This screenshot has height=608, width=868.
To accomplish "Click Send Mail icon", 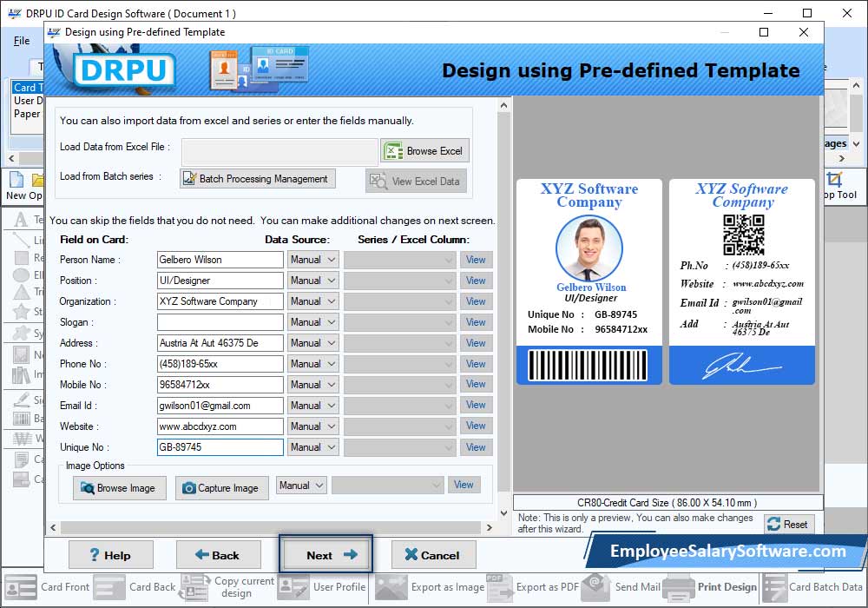I will [595, 587].
